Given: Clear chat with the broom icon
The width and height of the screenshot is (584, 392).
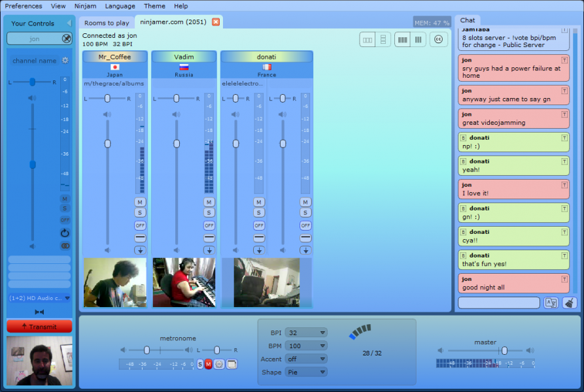Looking at the screenshot, I should 570,302.
